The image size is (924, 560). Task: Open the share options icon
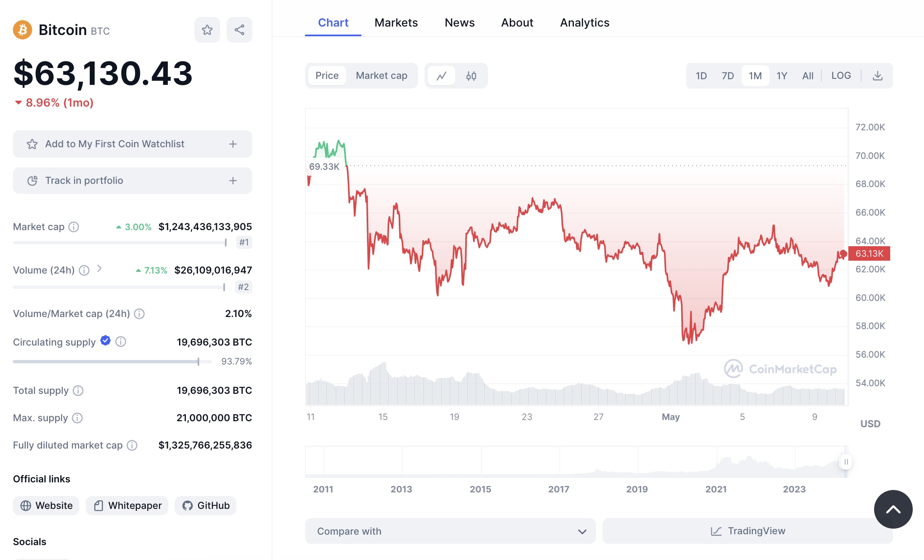[239, 30]
